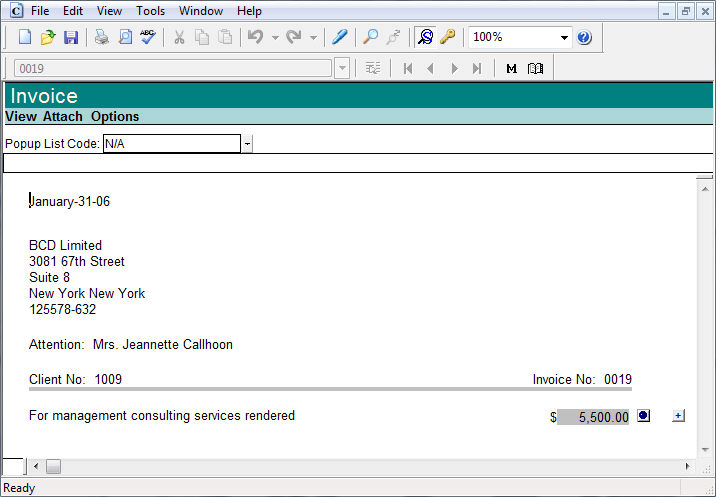Click View in the Invoice bar
This screenshot has width=716, height=497.
tap(21, 116)
